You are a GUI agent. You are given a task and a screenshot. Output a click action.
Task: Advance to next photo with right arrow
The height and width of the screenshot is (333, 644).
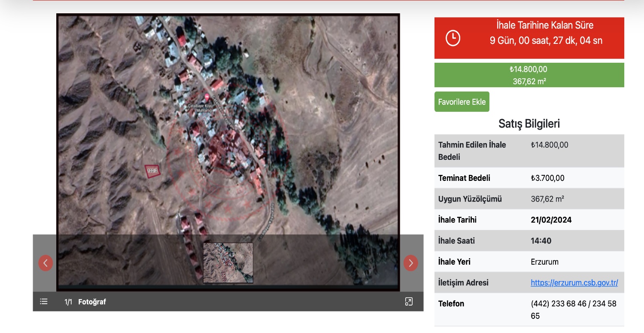pos(410,263)
